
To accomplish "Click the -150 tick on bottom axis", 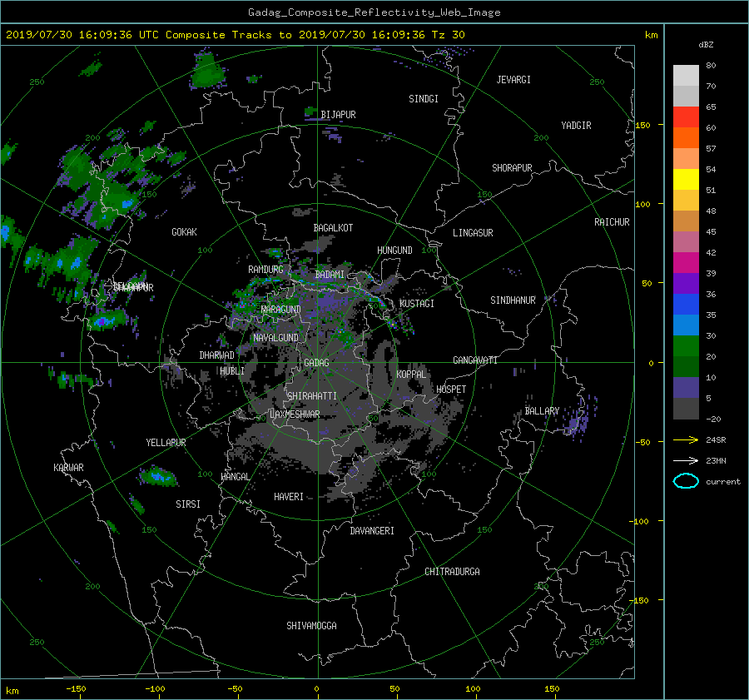I will pyautogui.click(x=76, y=688).
